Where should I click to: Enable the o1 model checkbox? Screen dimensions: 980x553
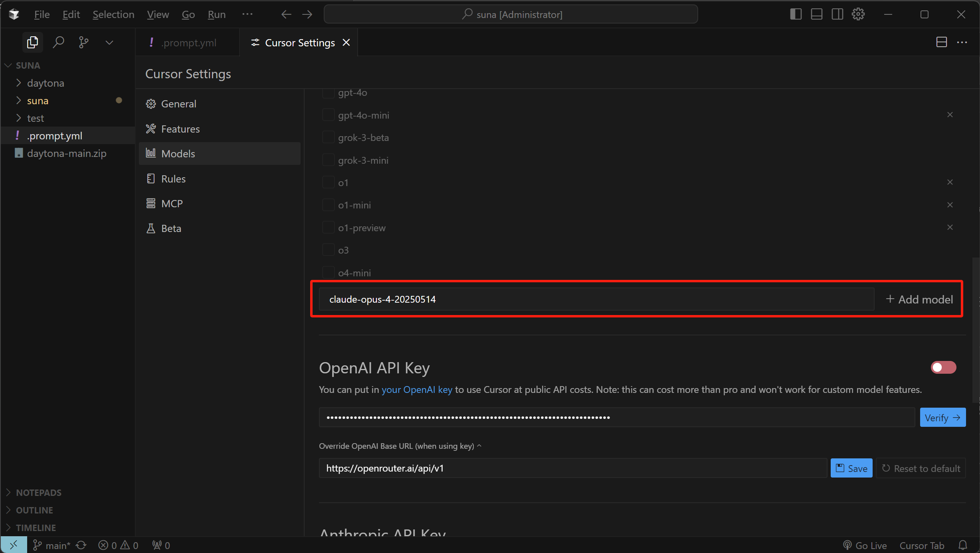coord(328,182)
